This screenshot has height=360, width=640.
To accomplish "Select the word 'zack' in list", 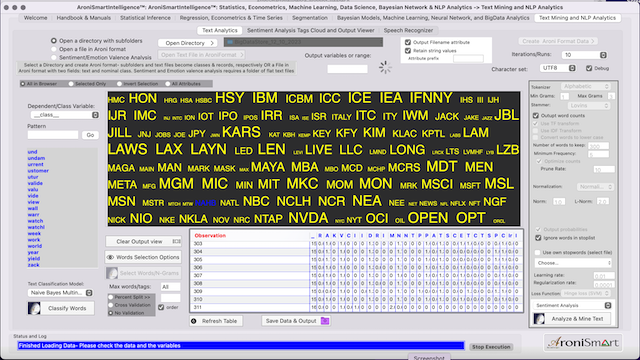I will tap(33, 265).
